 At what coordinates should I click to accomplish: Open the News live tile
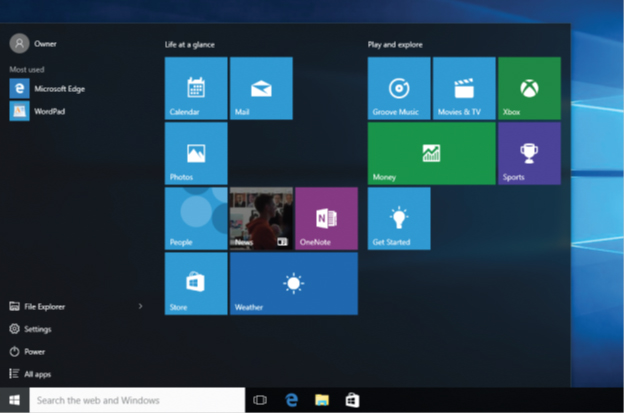point(261,218)
